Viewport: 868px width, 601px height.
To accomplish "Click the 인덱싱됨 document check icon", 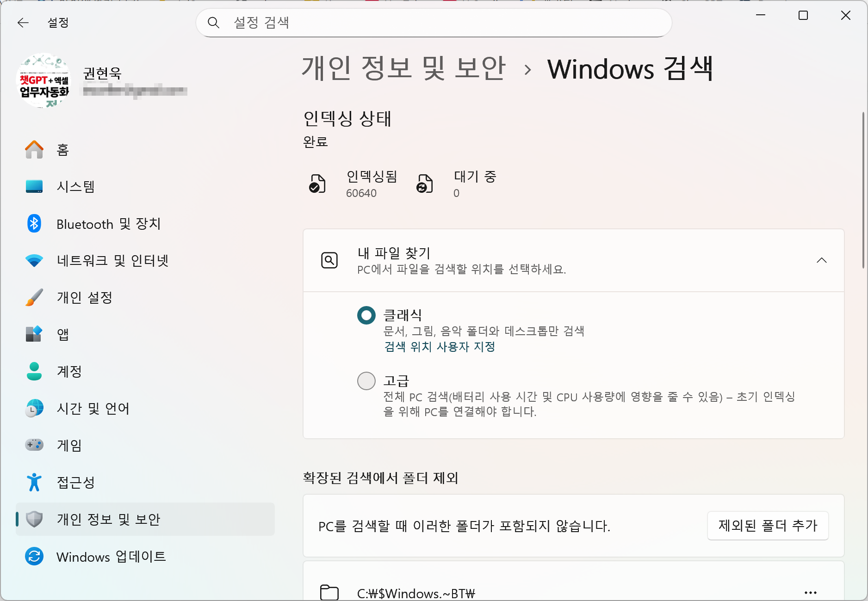I will pos(317,184).
